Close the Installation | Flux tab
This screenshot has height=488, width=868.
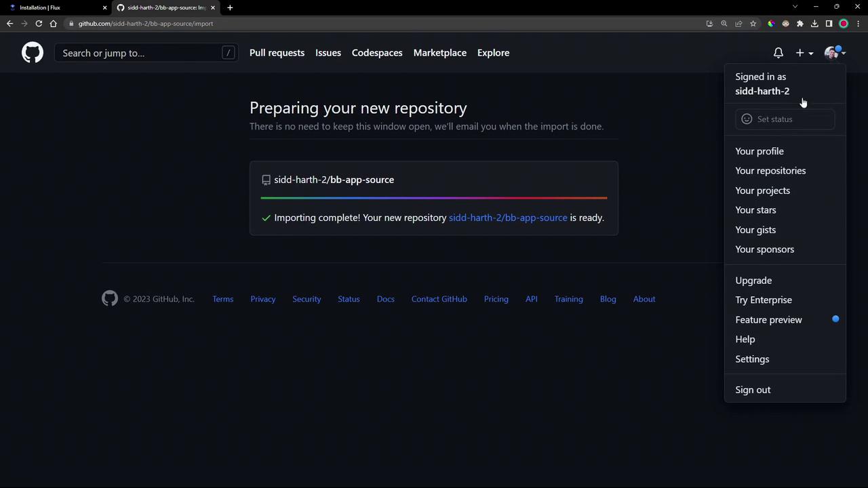[x=104, y=7]
